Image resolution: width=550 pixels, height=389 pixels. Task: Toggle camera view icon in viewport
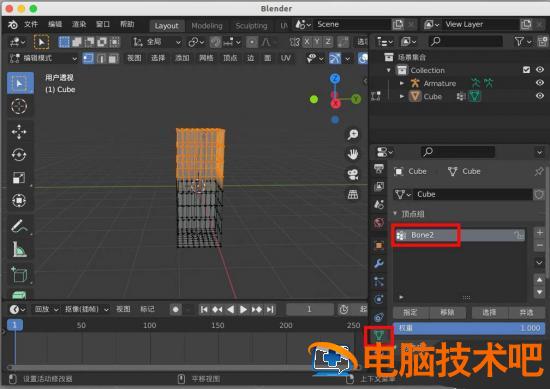pos(353,174)
